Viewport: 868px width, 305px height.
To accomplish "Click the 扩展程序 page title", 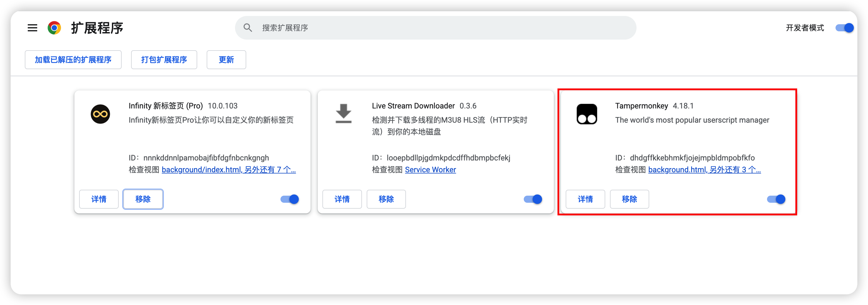I will (x=97, y=28).
